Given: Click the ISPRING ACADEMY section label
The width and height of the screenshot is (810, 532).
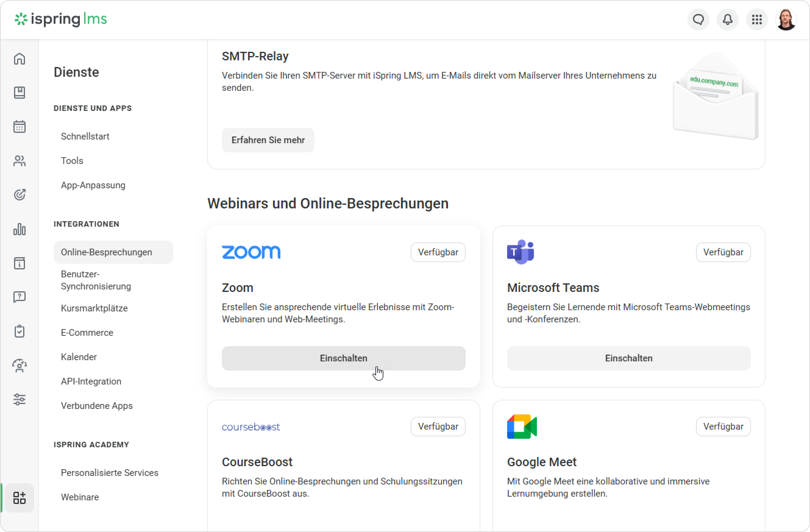Looking at the screenshot, I should (x=91, y=445).
